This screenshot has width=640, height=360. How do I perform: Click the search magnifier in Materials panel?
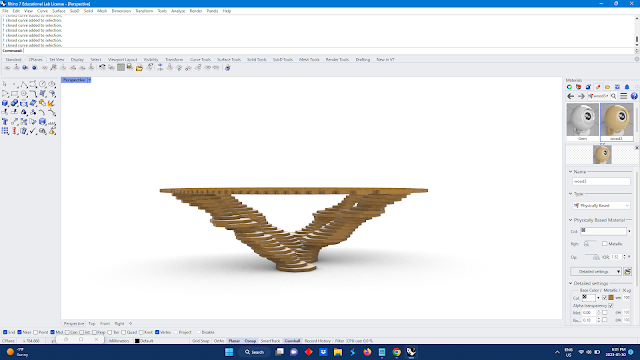point(613,96)
